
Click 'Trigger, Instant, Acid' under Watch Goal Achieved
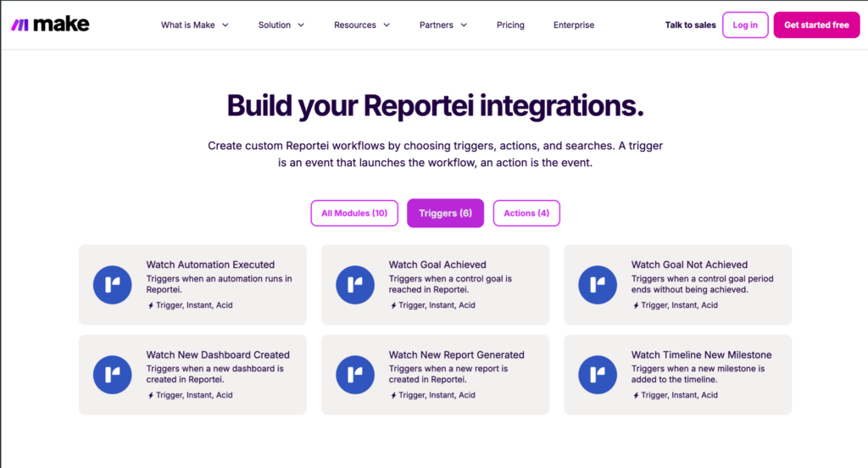(x=437, y=305)
